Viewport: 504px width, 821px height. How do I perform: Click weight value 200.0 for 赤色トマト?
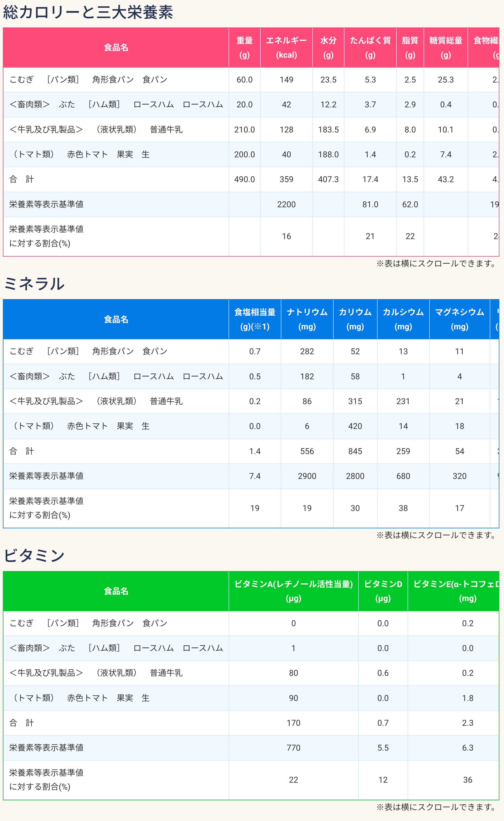click(x=245, y=154)
